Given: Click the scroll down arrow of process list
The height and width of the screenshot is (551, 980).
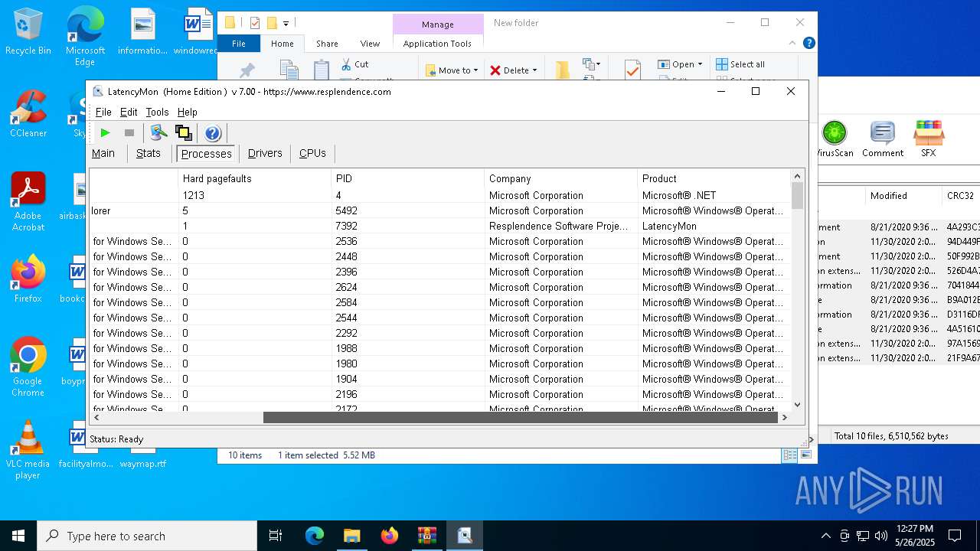Looking at the screenshot, I should click(x=797, y=405).
